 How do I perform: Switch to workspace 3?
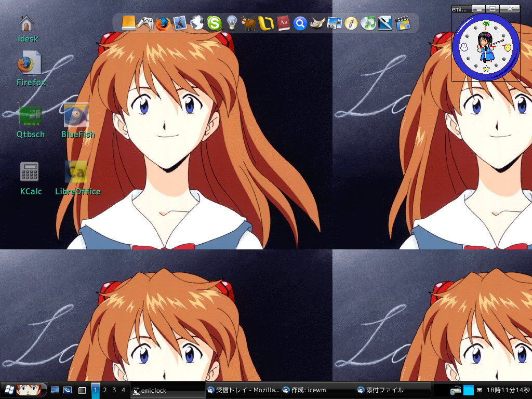pyautogui.click(x=114, y=390)
